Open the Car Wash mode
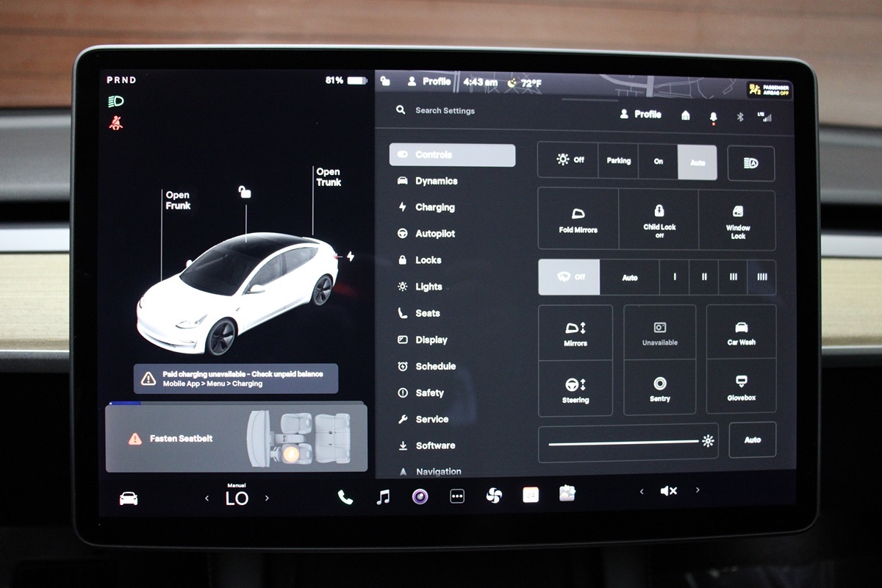Viewport: 882px width, 588px height. [741, 332]
